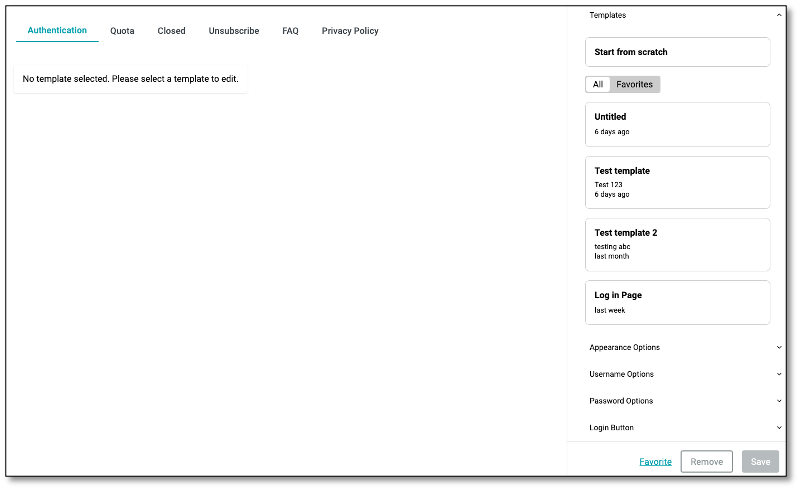This screenshot has height=490, width=800.
Task: Click the Password Options chevron icon
Action: (x=779, y=401)
